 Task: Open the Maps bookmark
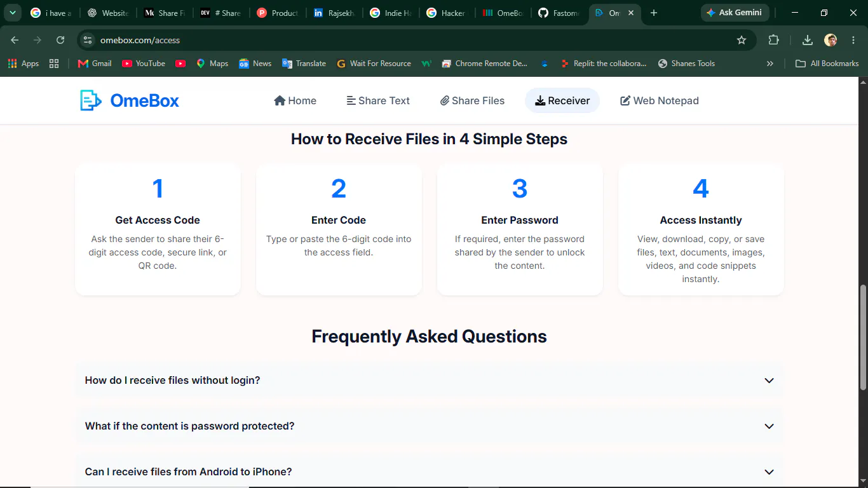coord(212,64)
